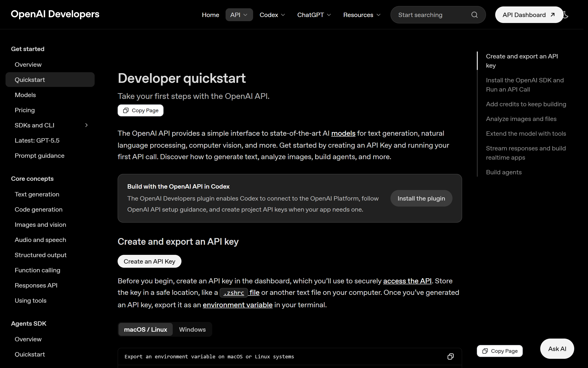Screen dimensions: 588x368
Task: Open Structured output sidebar item
Action: point(50,255)
